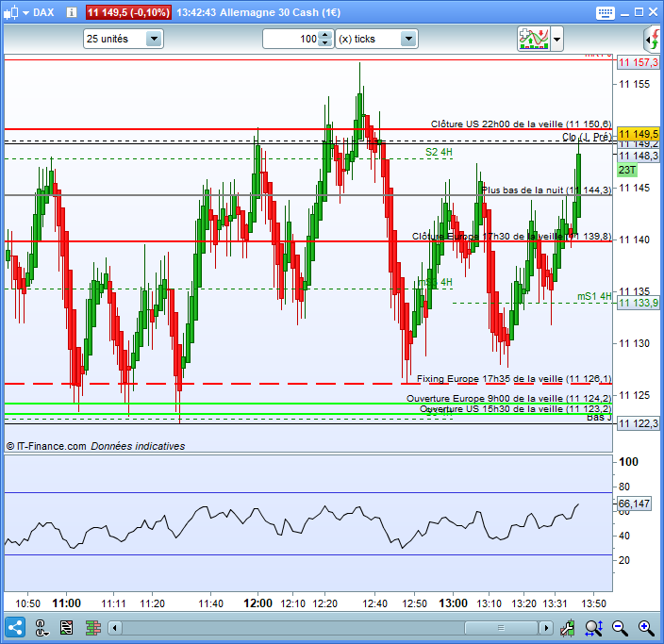Open the share chart icon
Screen dimensions: 664x644
[x=15, y=627]
